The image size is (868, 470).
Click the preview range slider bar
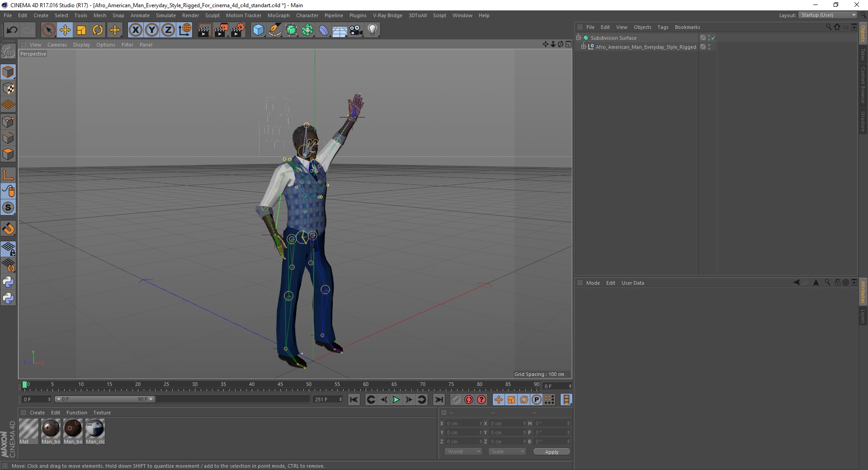(105, 399)
